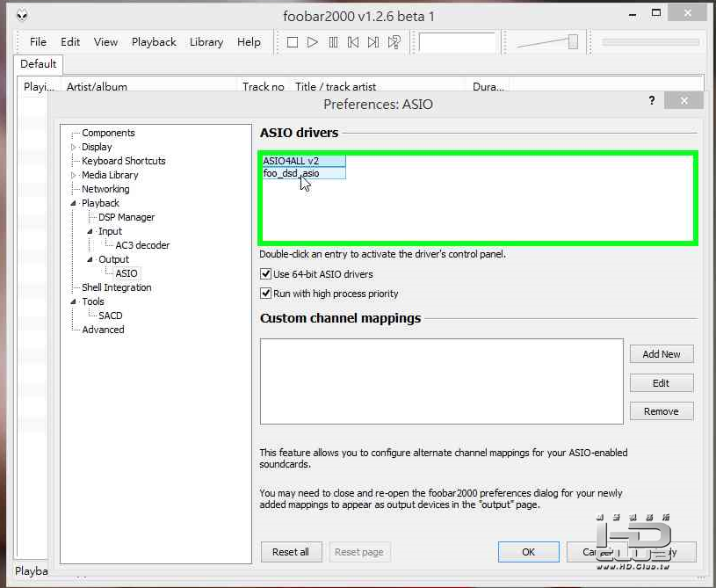Open the Playback menu

coord(154,42)
